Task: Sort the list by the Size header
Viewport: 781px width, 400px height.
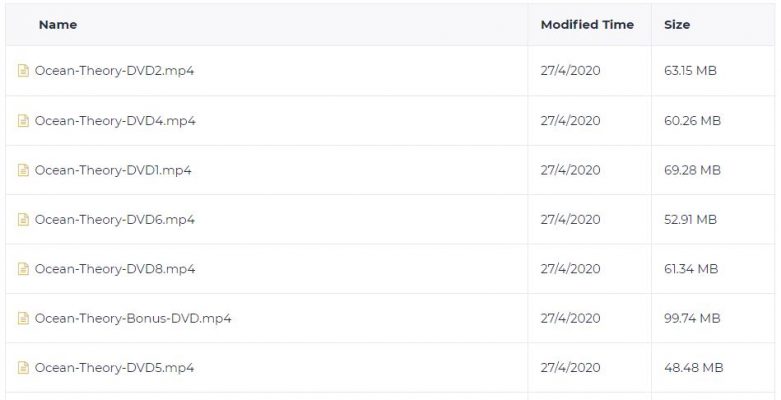Action: [x=677, y=24]
